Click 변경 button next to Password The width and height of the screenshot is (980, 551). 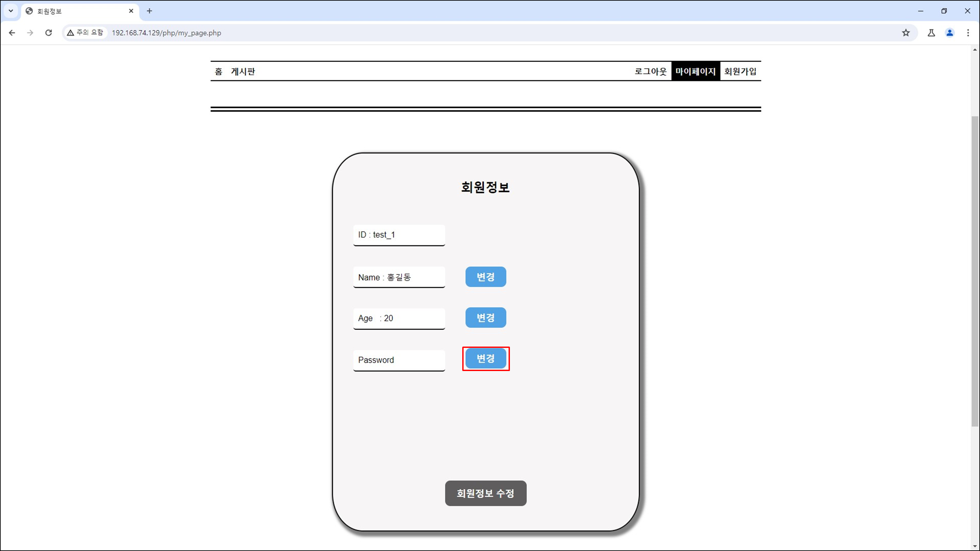click(486, 358)
